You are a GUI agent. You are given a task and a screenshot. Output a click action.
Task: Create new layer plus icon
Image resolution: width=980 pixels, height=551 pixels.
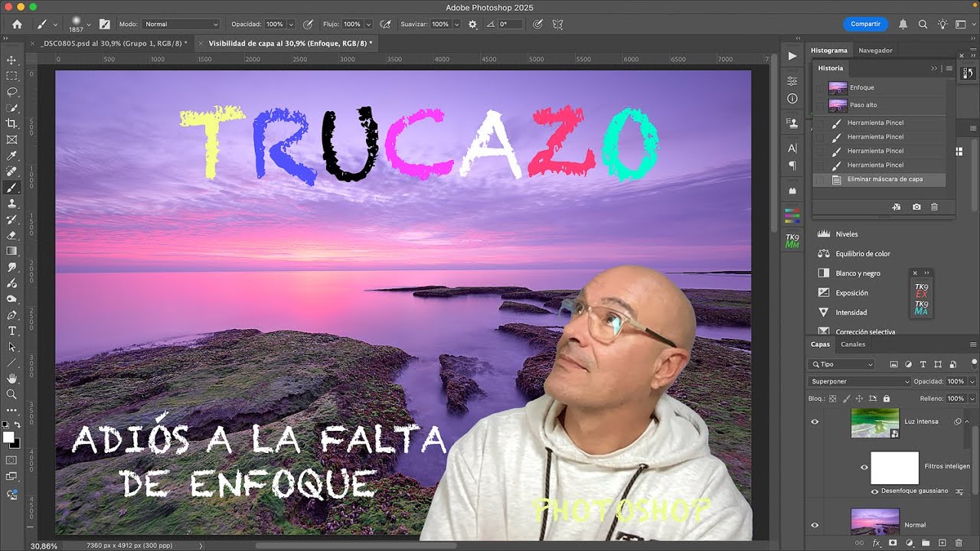pyautogui.click(x=942, y=543)
